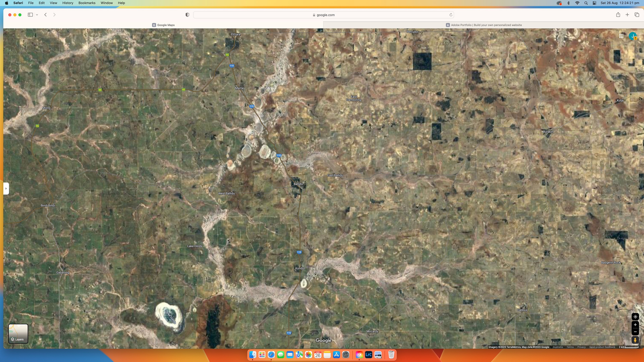Select the Street View pegman
Screen dimensions: 644x362
tap(635, 340)
